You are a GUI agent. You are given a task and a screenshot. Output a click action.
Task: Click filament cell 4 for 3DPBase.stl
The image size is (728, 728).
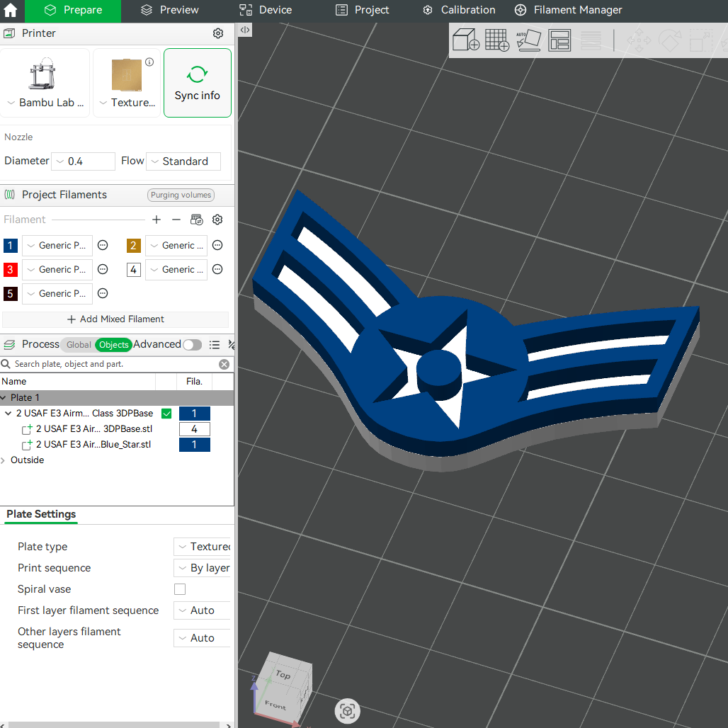(x=195, y=429)
